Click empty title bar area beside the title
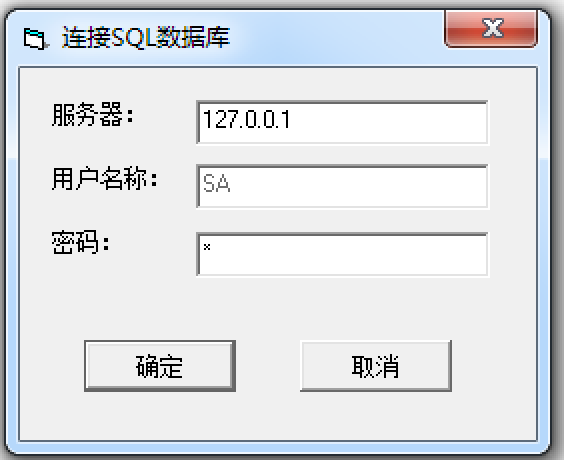Screen dimensions: 564x460 point(335,37)
